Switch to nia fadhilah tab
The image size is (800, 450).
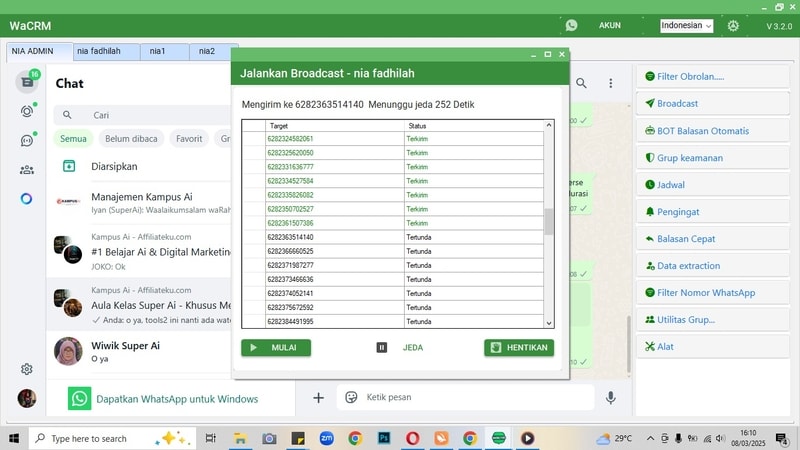tap(107, 52)
